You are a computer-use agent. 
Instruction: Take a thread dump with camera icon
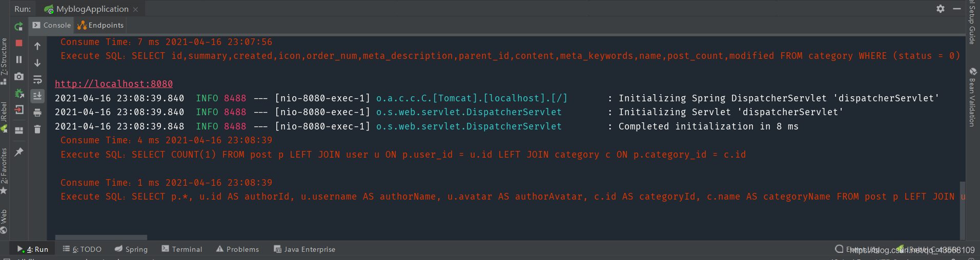tap(19, 76)
